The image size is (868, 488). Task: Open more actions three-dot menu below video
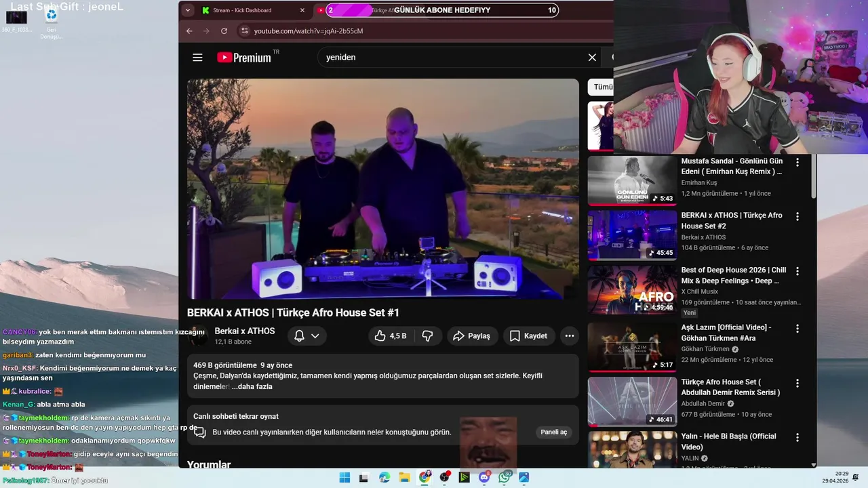click(570, 335)
